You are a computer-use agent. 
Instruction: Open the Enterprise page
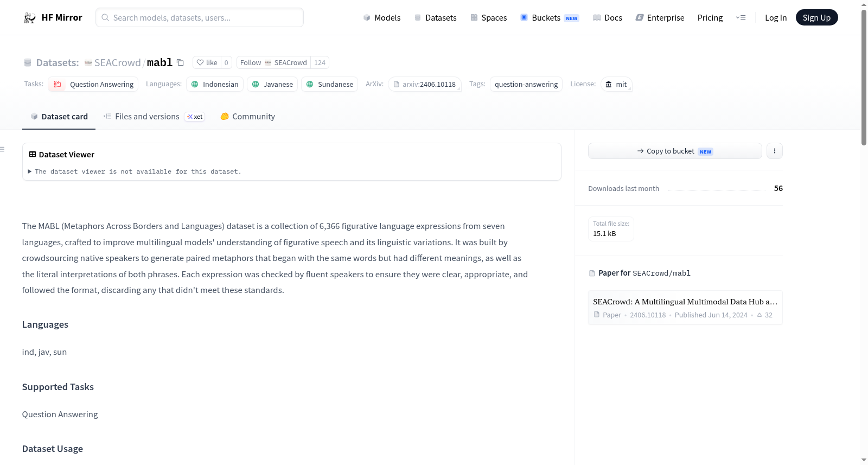click(x=660, y=18)
